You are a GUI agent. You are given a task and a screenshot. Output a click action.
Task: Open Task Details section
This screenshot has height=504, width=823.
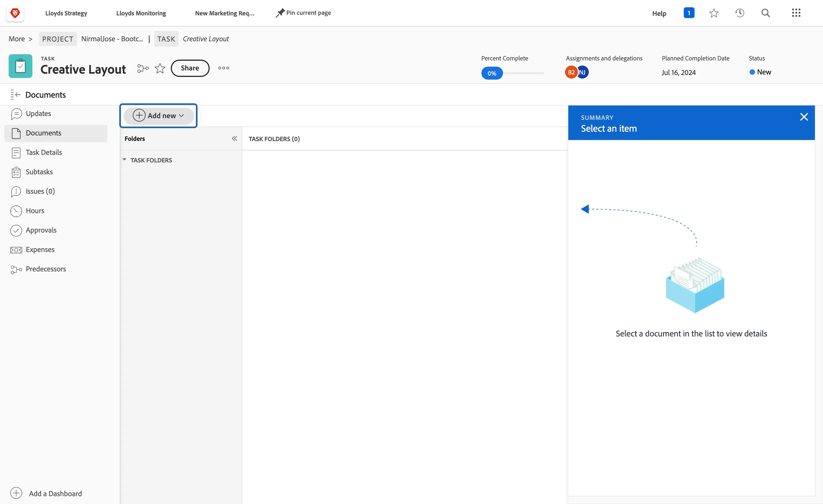56,153
